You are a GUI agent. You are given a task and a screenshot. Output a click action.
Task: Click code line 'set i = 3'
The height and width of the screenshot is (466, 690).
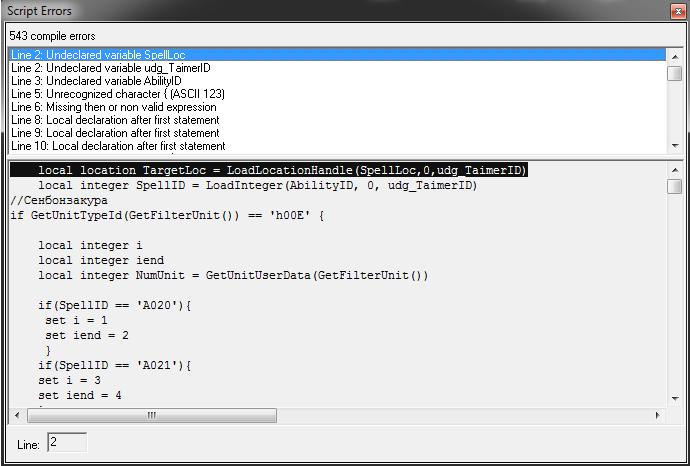click(69, 380)
